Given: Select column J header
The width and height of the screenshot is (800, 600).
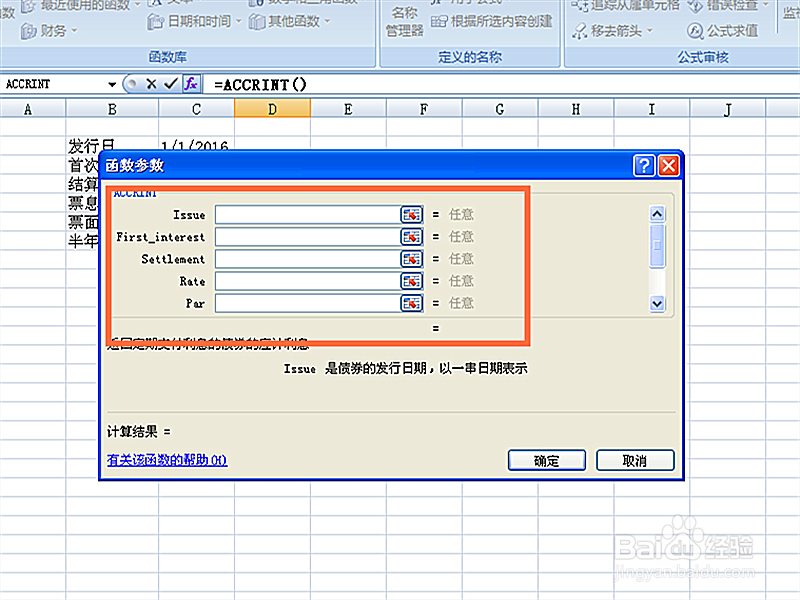Looking at the screenshot, I should click(x=728, y=109).
